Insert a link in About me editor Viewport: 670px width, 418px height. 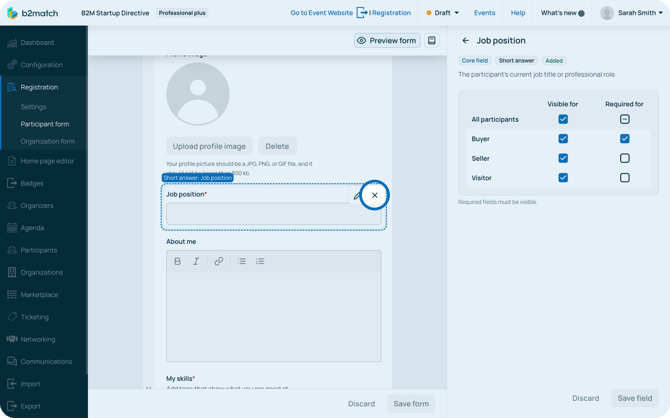[x=219, y=261]
